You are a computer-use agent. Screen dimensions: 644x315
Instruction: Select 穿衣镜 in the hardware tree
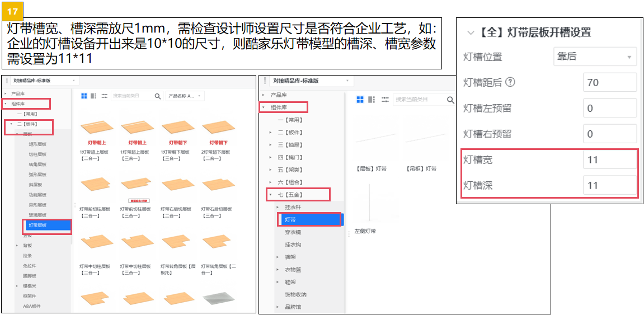[x=293, y=232]
